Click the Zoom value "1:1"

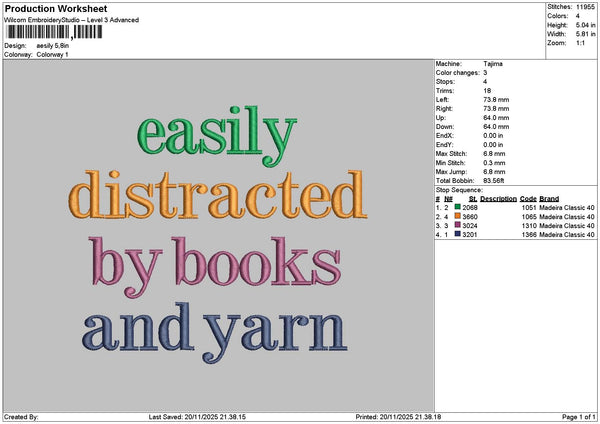pos(580,43)
